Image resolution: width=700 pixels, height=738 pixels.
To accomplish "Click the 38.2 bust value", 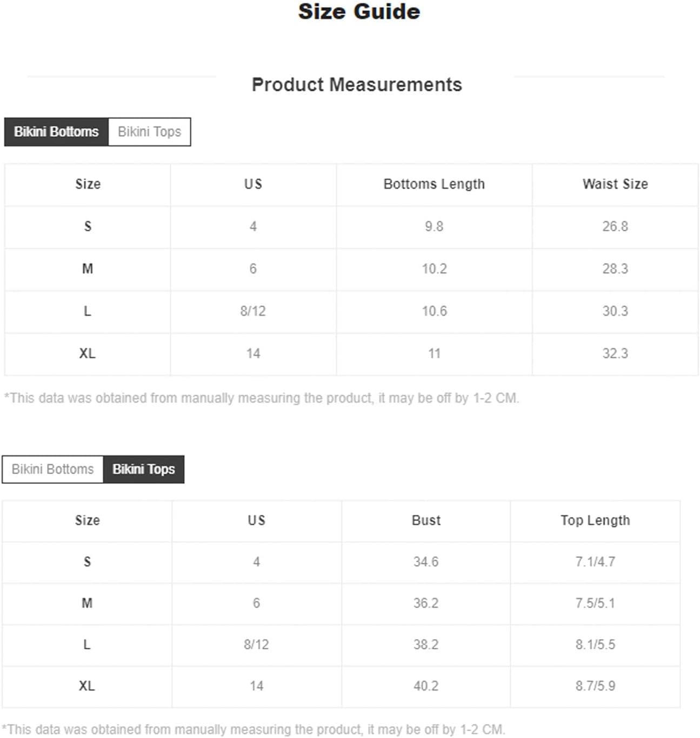I will [426, 644].
